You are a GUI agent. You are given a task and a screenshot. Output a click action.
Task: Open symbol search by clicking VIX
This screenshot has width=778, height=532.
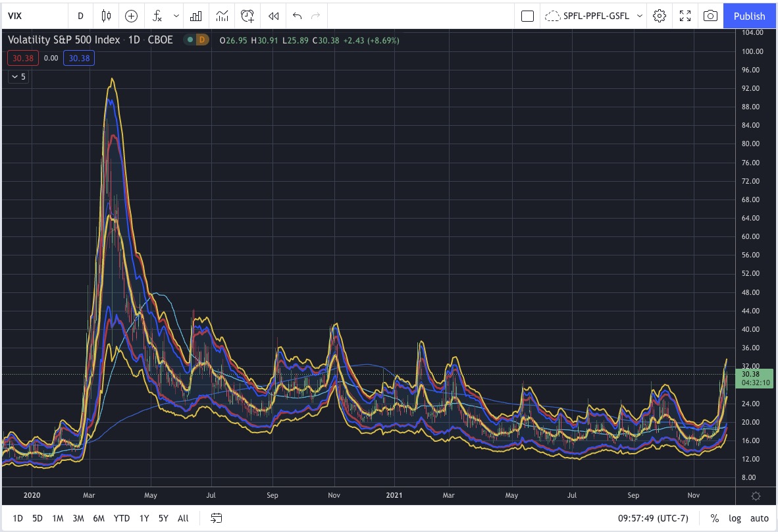click(15, 16)
